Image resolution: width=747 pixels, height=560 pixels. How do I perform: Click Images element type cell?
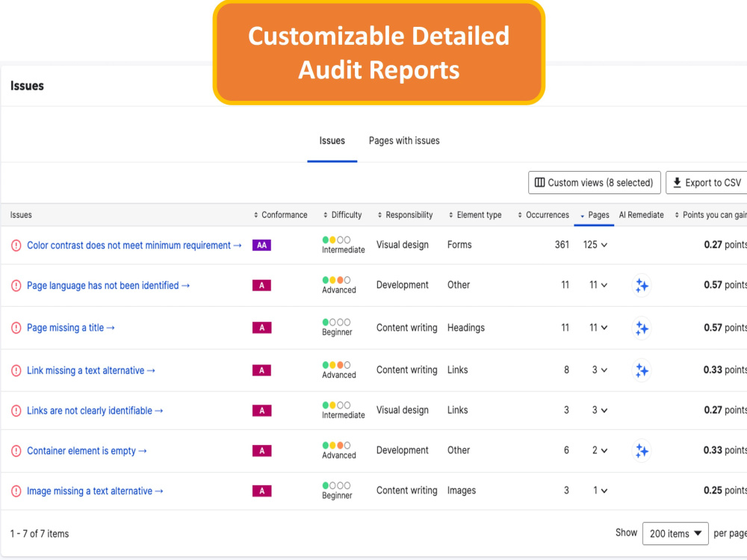point(462,491)
